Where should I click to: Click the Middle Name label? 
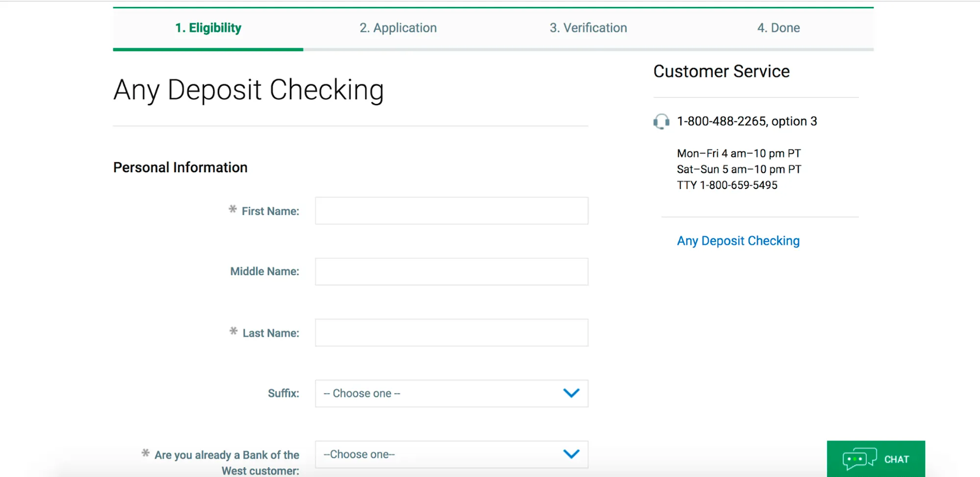tap(265, 271)
